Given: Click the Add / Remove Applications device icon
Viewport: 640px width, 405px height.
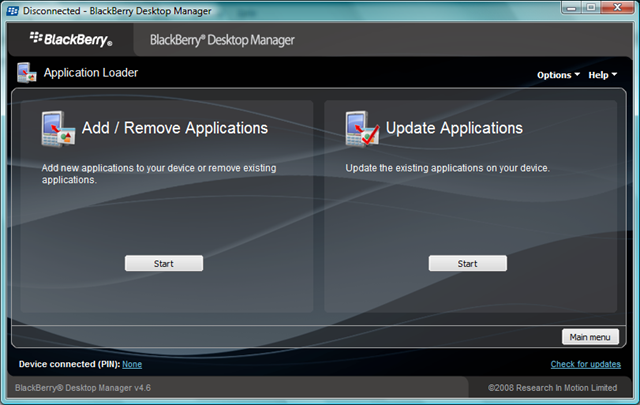Looking at the screenshot, I should coord(58,129).
